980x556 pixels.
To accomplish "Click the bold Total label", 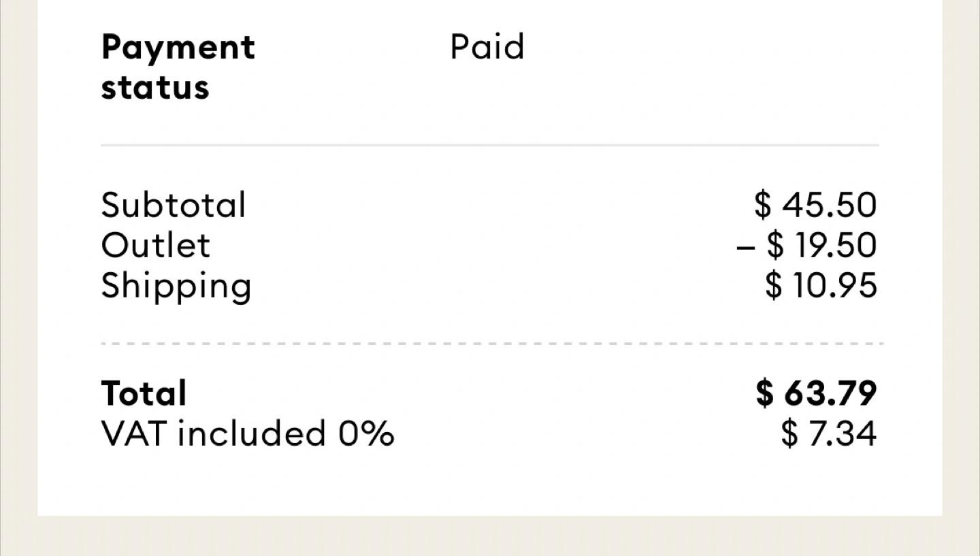I will pos(144,393).
